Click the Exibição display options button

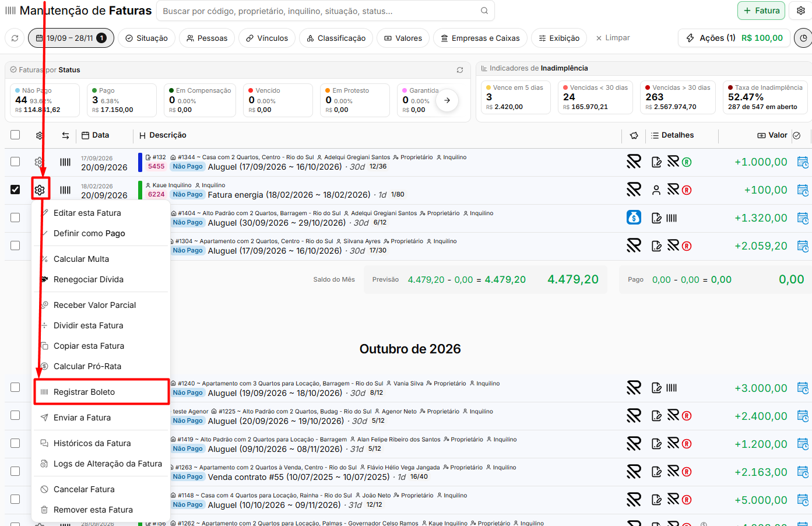tap(559, 38)
